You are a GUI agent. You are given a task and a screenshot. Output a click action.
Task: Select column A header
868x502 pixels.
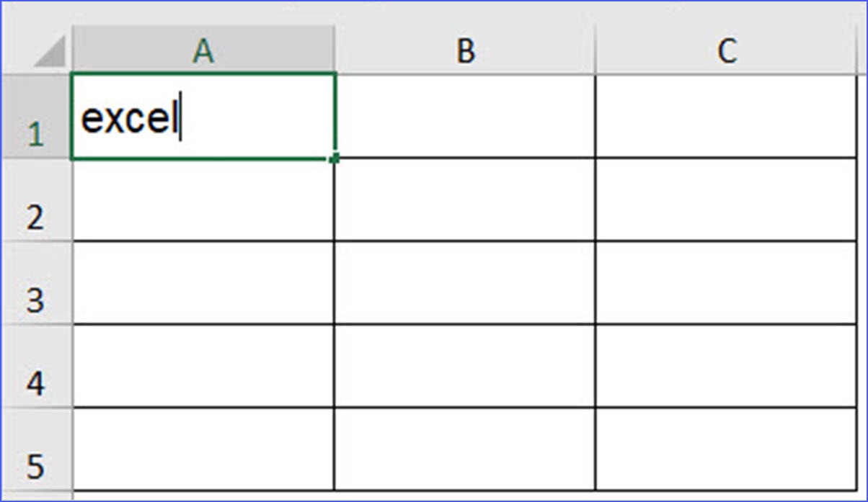[204, 50]
